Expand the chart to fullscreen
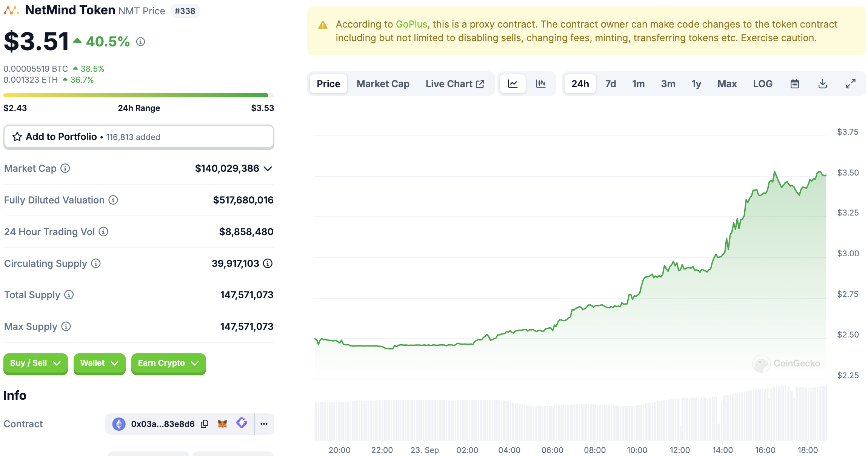The height and width of the screenshot is (456, 868). [850, 84]
